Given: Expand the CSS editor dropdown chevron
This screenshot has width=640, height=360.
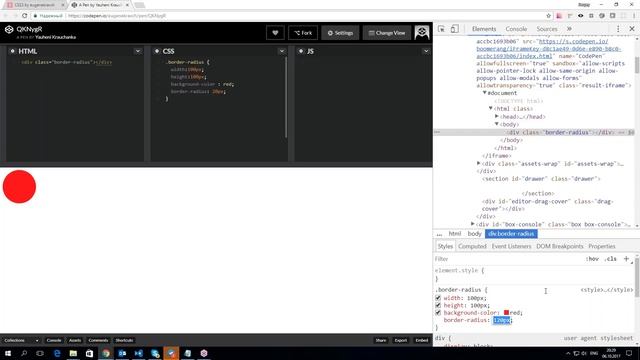Looking at the screenshot, I should [x=282, y=51].
